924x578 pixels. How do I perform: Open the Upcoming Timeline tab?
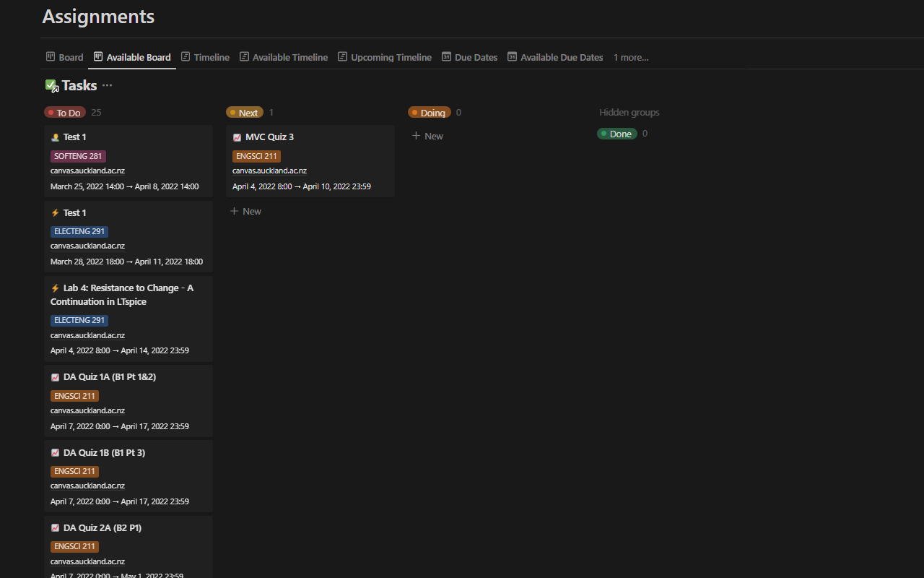pos(385,57)
